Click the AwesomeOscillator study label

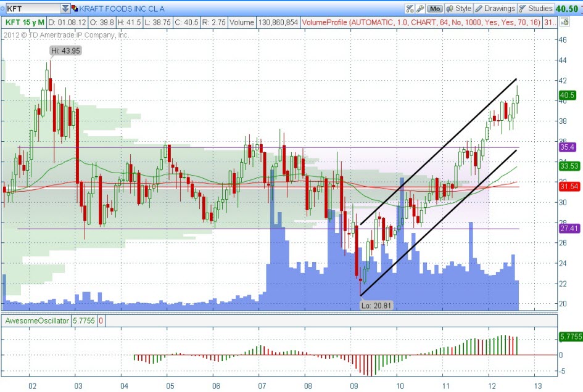pyautogui.click(x=37, y=321)
